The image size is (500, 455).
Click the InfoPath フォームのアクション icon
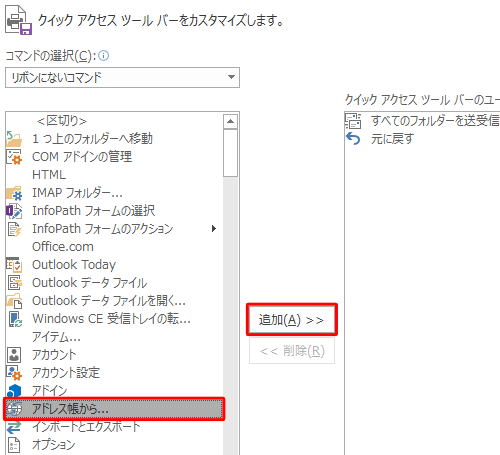(x=14, y=229)
